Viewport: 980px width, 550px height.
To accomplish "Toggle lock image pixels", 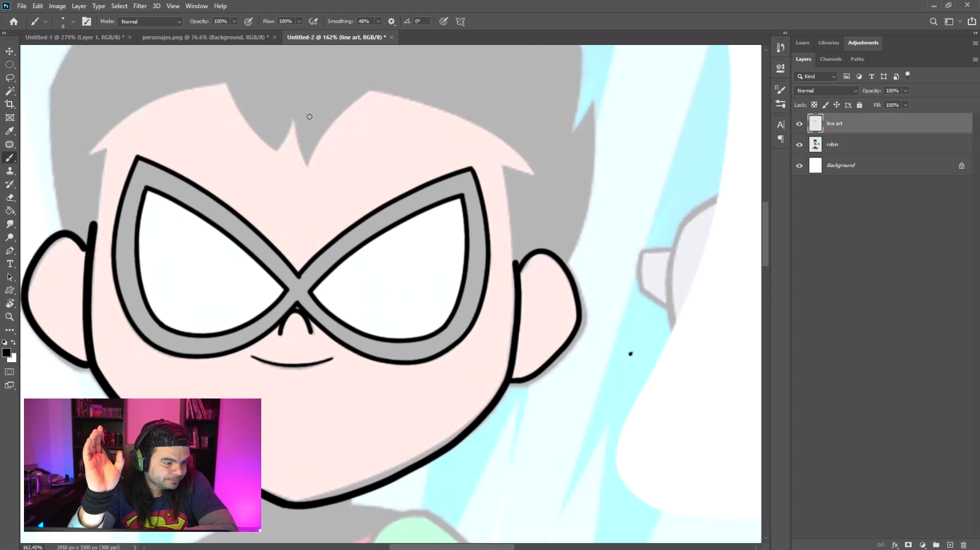I will (x=826, y=105).
